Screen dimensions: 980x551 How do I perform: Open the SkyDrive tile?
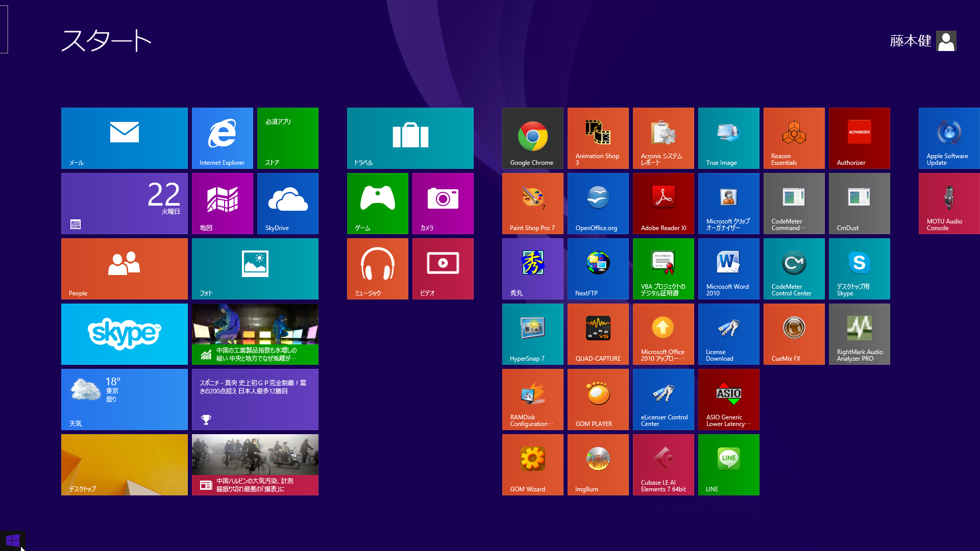[x=288, y=204]
